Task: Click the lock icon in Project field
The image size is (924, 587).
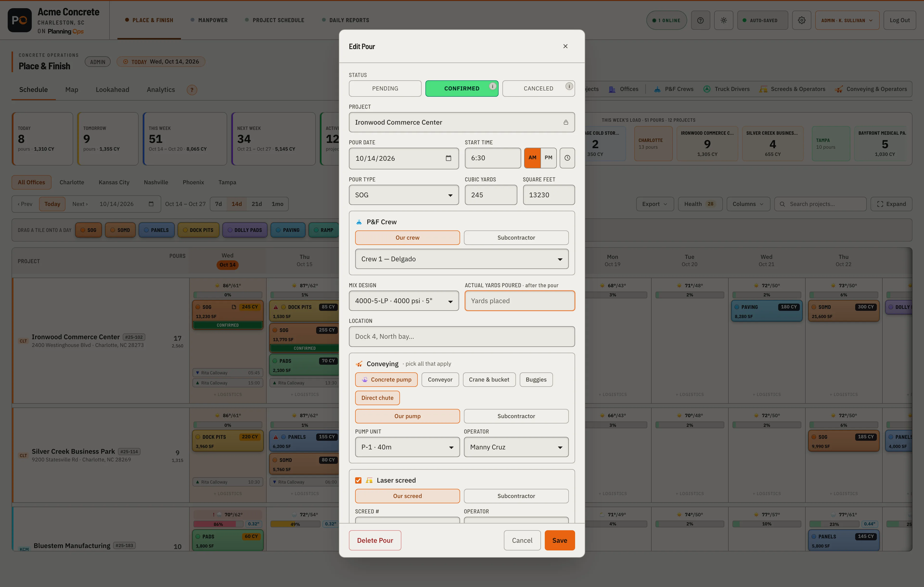Action: coord(566,122)
